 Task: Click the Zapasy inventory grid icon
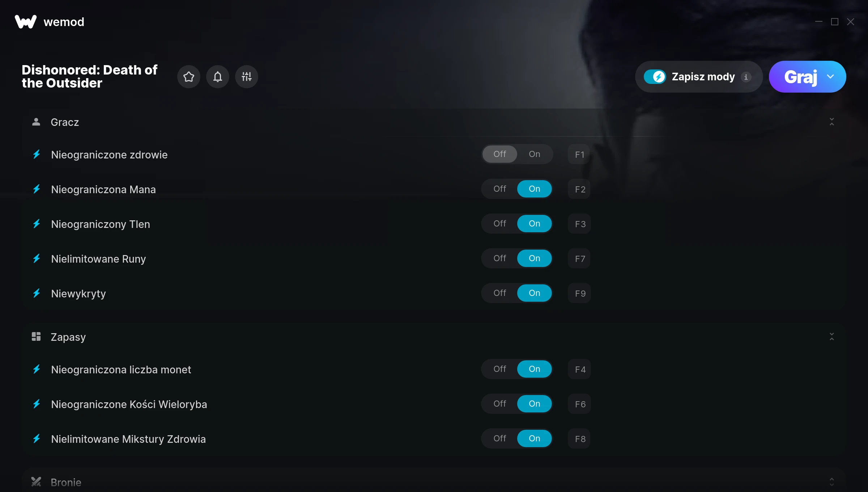point(36,337)
